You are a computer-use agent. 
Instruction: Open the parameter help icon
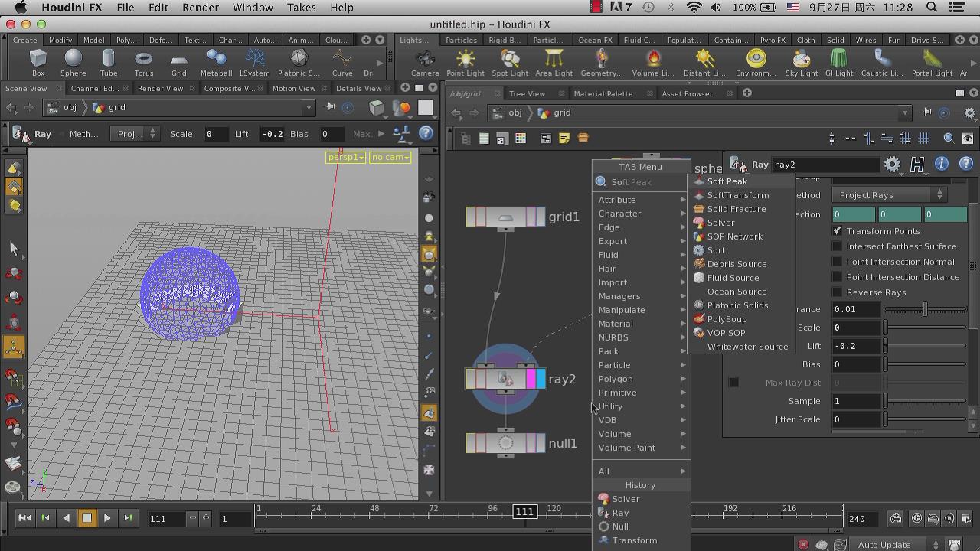966,165
